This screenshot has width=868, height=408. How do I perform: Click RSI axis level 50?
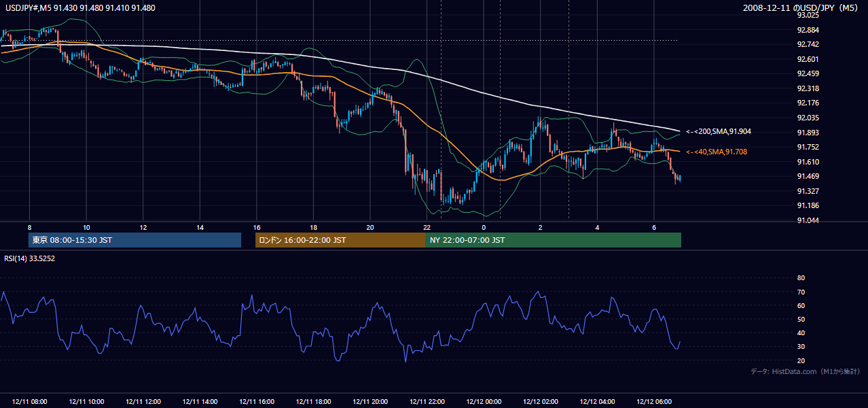point(801,319)
